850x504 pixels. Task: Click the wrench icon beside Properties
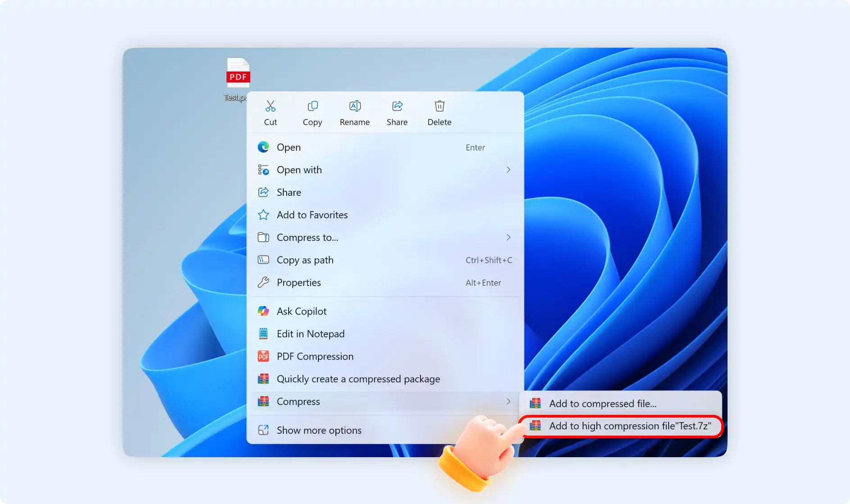pos(263,282)
